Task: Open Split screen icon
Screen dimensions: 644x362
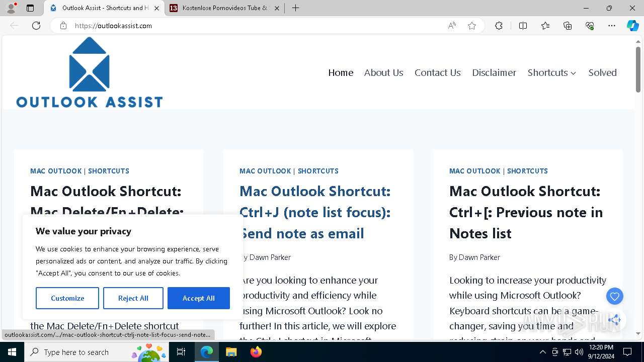Action: point(523,26)
